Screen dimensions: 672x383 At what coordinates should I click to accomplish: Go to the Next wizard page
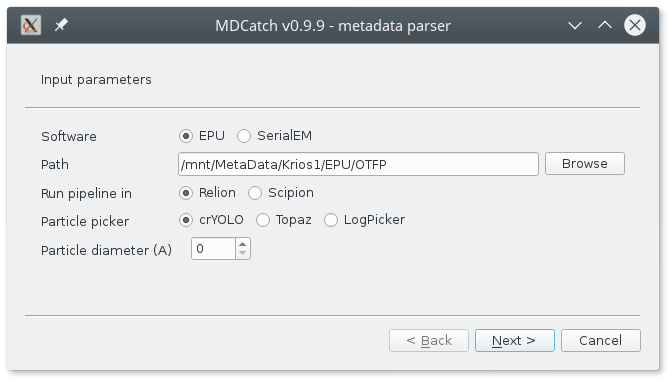click(x=514, y=341)
